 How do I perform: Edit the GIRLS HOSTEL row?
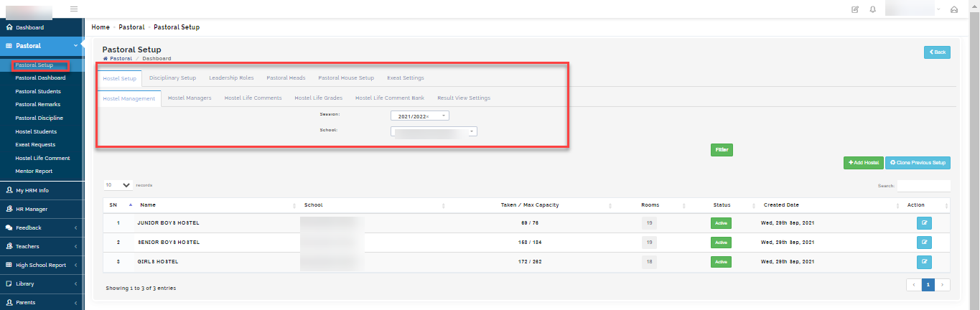click(x=924, y=261)
